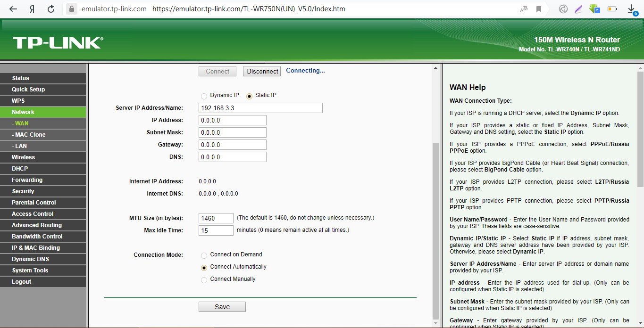Click the MTU Size input field

[216, 218]
